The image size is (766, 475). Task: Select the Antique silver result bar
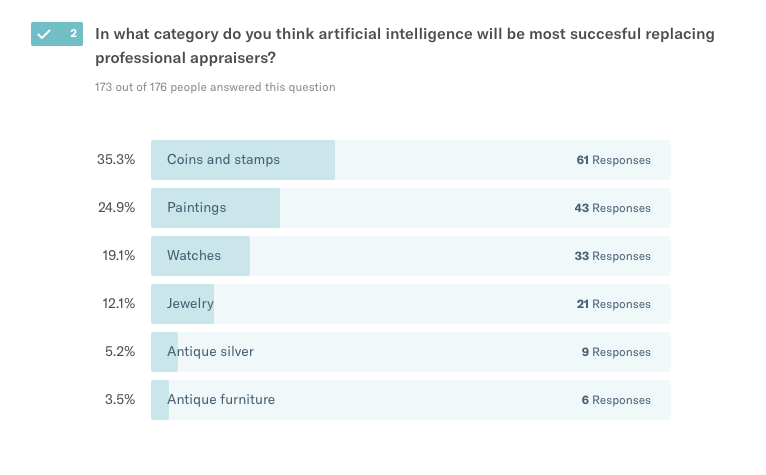(410, 352)
